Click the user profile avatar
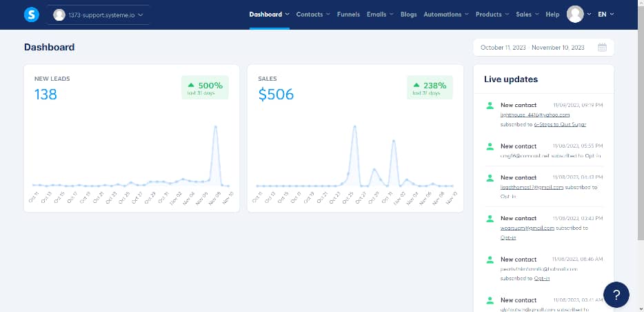644x312 pixels. (574, 14)
